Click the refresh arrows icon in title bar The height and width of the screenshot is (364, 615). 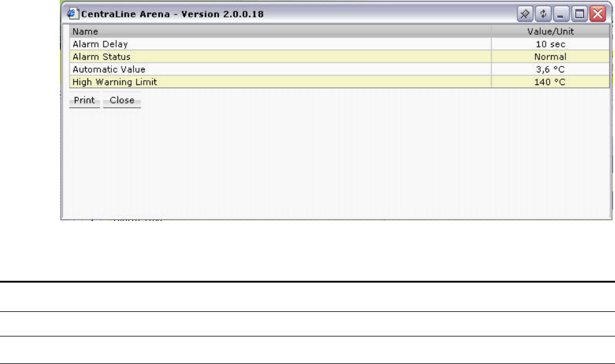click(543, 14)
